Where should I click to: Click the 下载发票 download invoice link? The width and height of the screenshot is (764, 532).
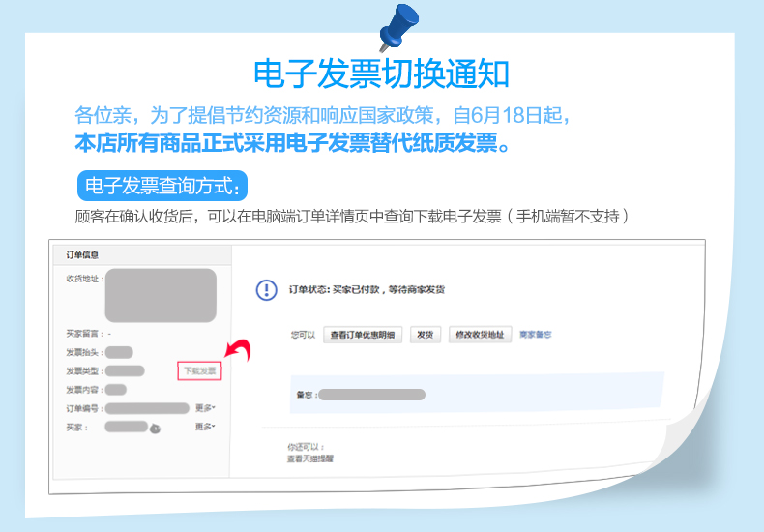point(200,370)
